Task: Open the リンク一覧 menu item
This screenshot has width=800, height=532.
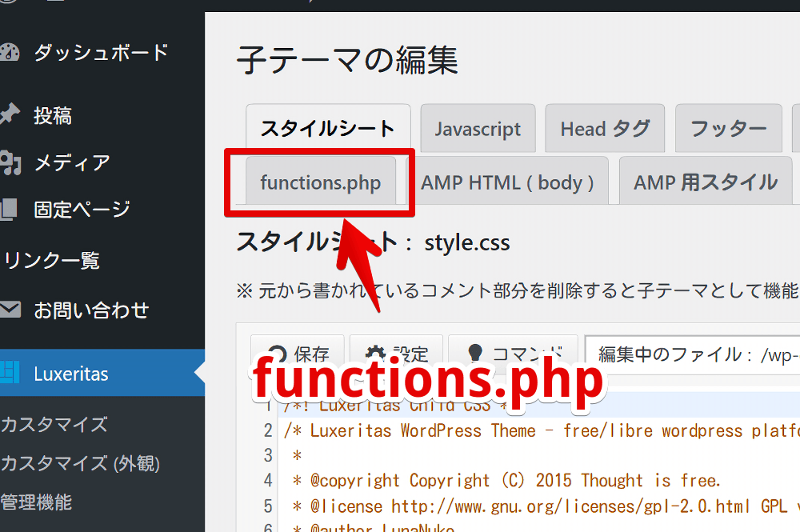Action: pos(51,260)
